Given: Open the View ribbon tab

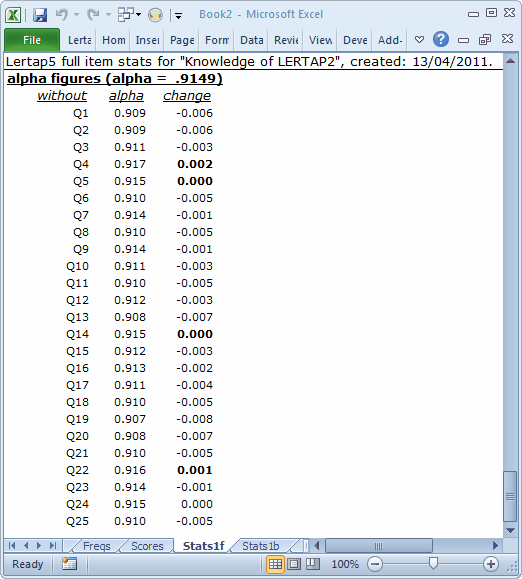Looking at the screenshot, I should pos(320,40).
